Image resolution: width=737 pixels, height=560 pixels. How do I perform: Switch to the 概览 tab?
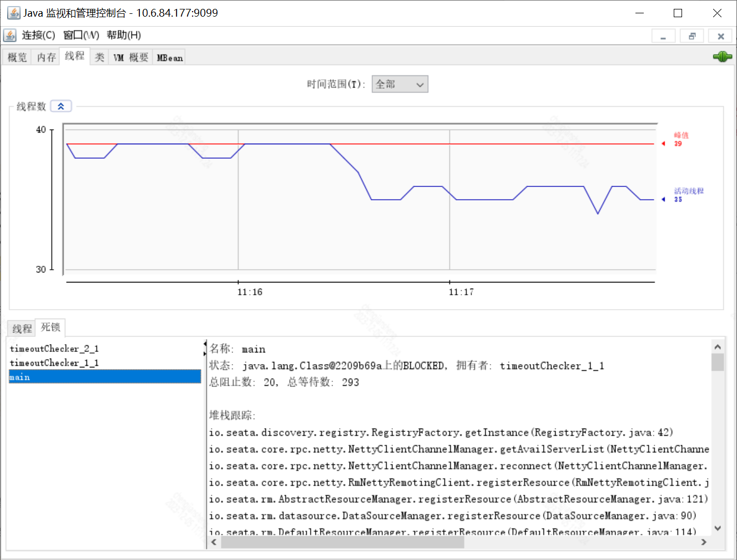(17, 57)
